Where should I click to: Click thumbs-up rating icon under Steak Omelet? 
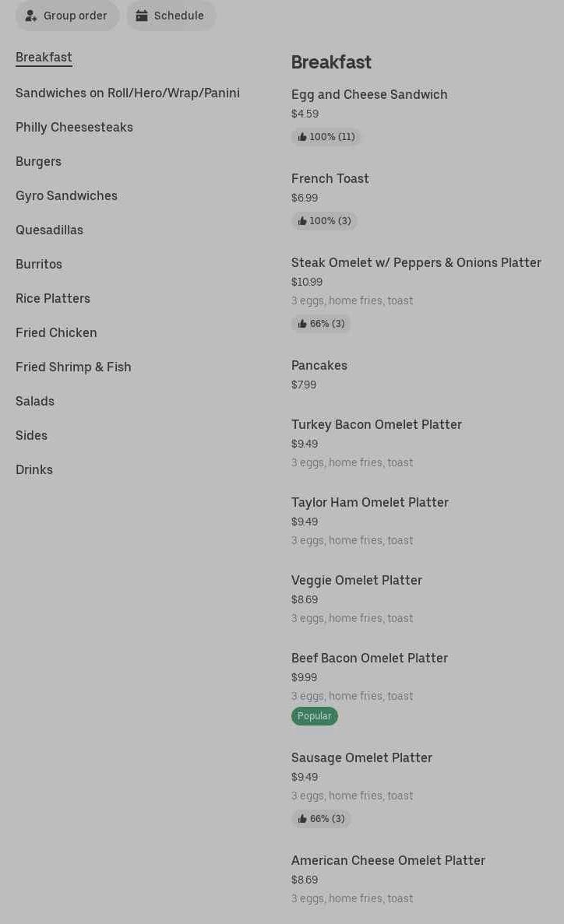(x=302, y=324)
